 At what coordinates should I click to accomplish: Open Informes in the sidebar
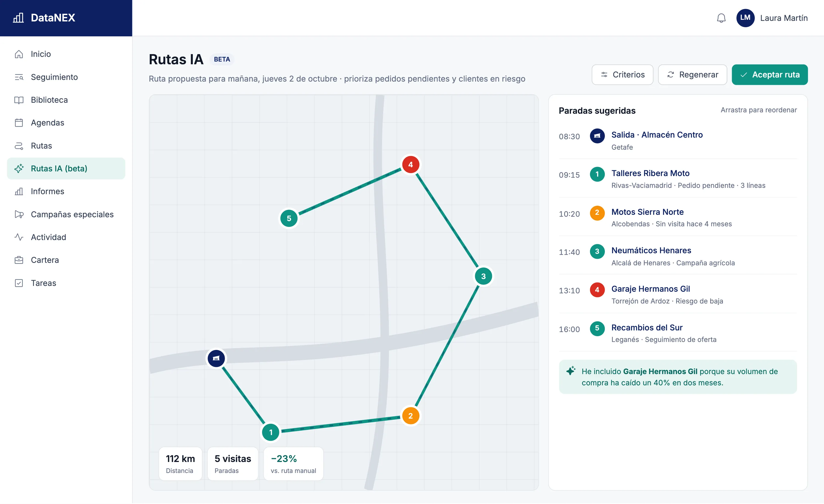pos(66,192)
